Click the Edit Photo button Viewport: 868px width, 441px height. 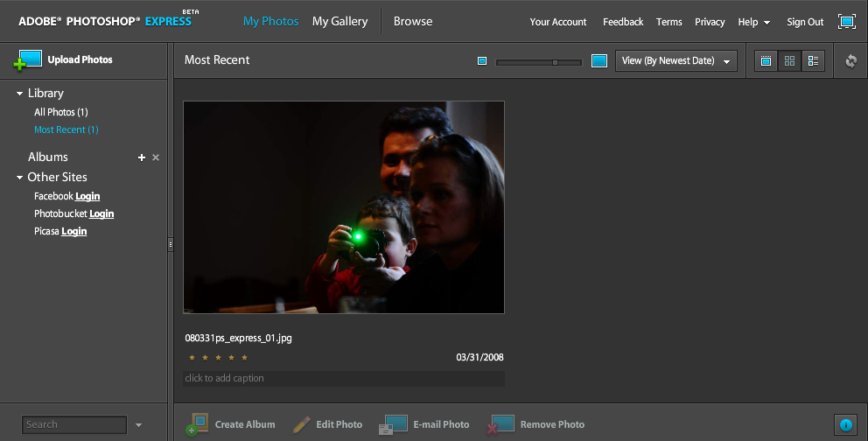point(327,424)
